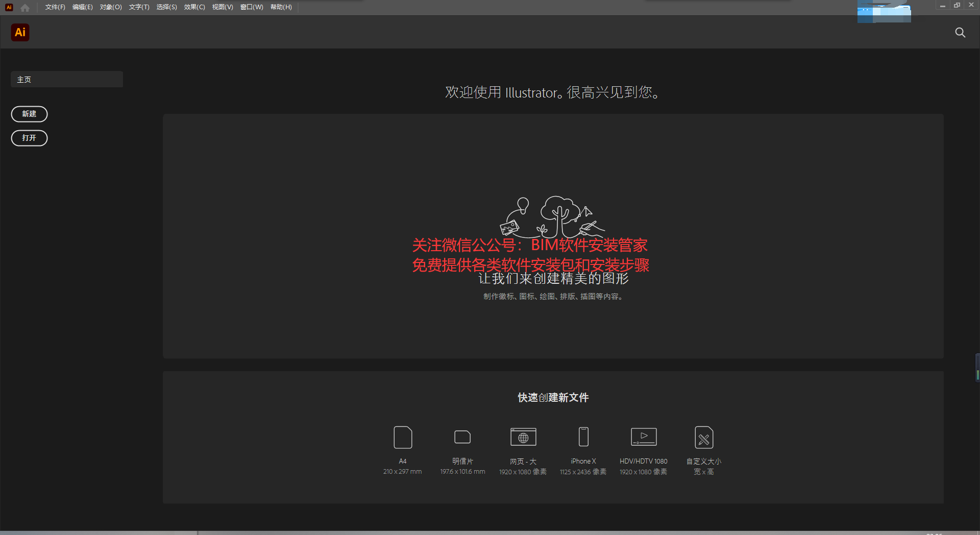Click the welcome illustration of tree and lightbulb

(552, 217)
